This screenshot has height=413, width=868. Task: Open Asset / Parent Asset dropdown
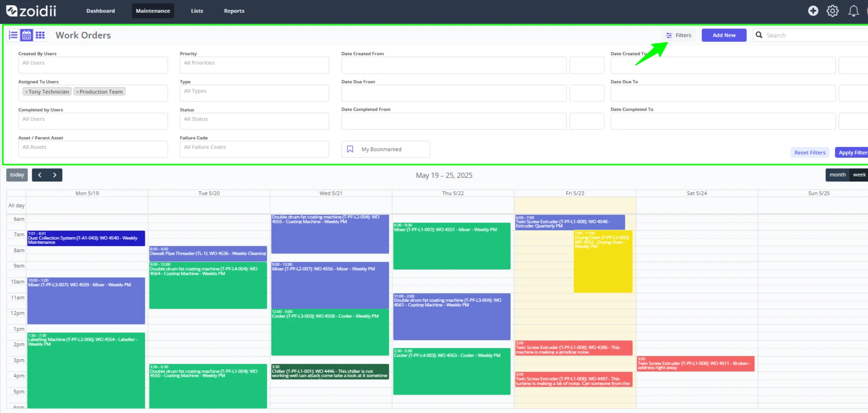click(x=93, y=149)
